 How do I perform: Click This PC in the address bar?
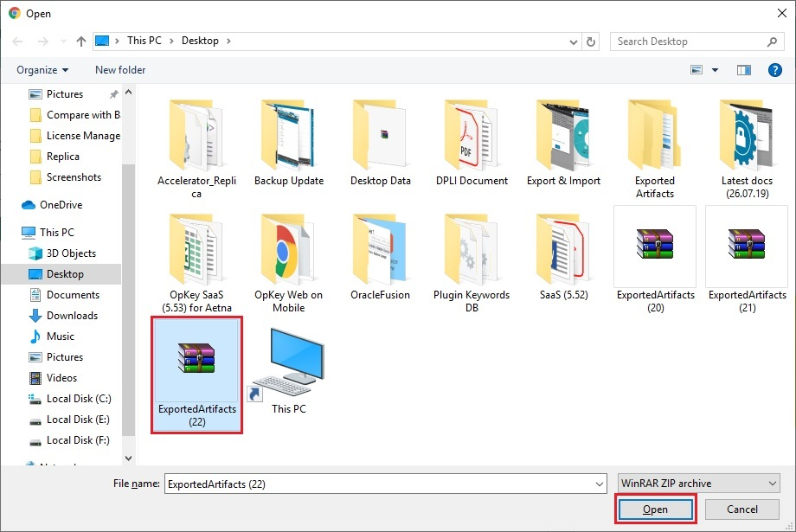tap(144, 42)
